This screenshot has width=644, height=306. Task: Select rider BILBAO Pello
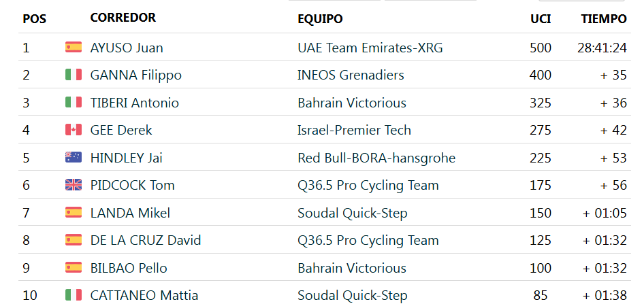129,268
